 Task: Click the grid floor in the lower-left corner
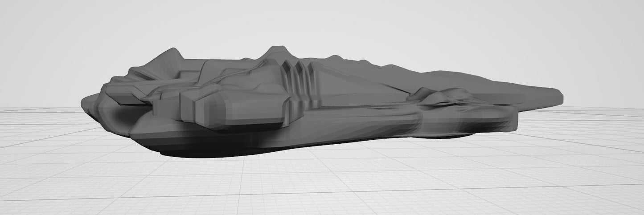(x=45, y=191)
